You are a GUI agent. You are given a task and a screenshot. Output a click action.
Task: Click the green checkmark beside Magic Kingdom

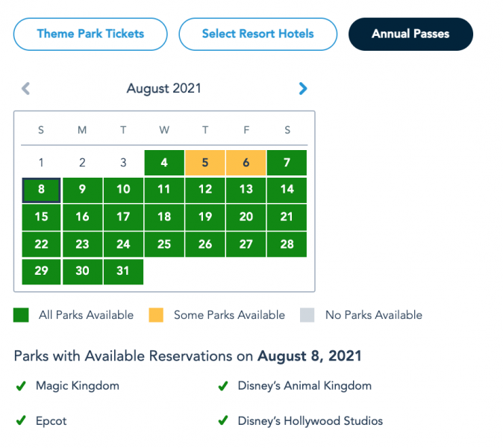click(20, 386)
